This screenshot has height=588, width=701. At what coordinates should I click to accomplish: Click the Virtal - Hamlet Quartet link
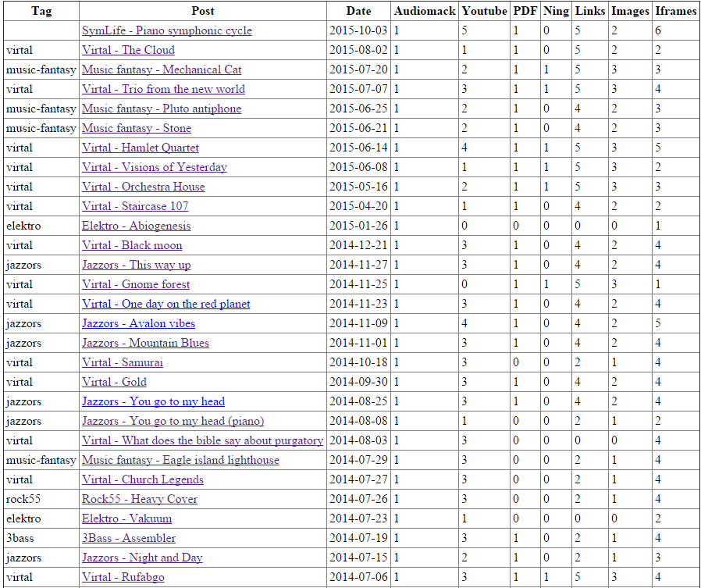click(140, 148)
